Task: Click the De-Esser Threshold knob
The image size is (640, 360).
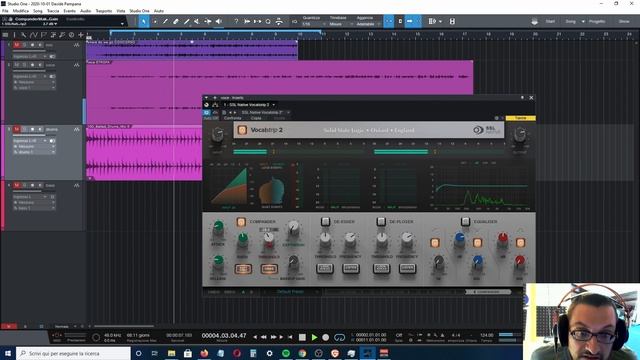Action: [325, 238]
